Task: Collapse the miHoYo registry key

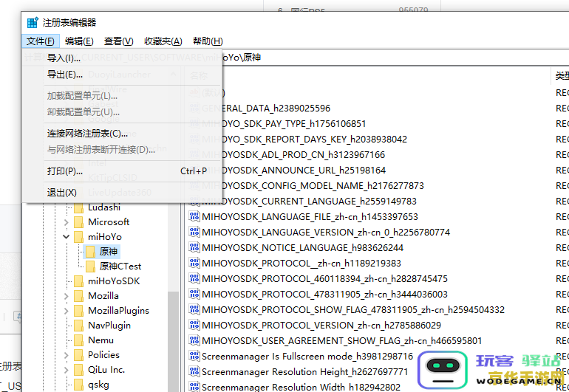Action: pos(66,237)
